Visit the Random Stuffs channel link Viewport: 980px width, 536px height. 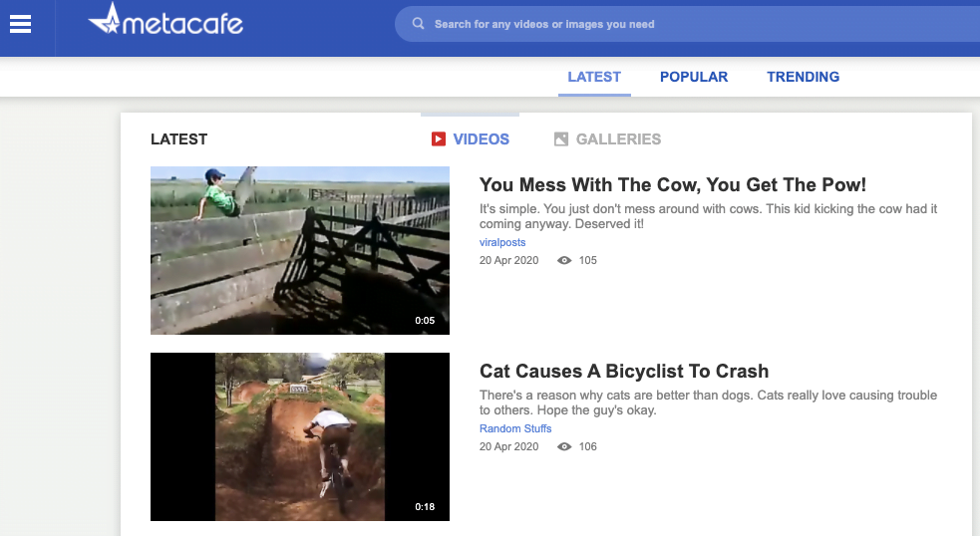(515, 428)
